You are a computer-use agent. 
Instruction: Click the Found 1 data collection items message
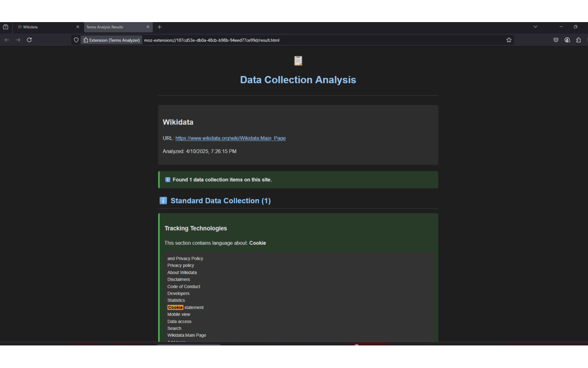[222, 180]
